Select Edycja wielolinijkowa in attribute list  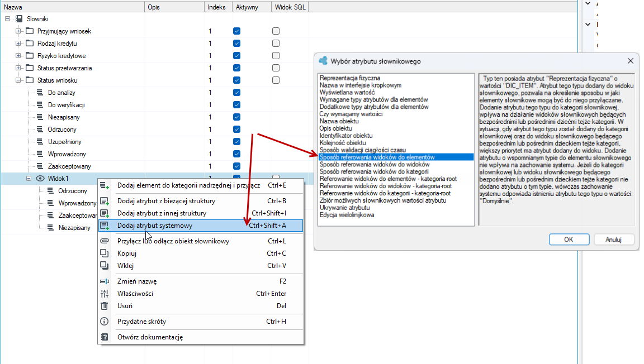[347, 215]
